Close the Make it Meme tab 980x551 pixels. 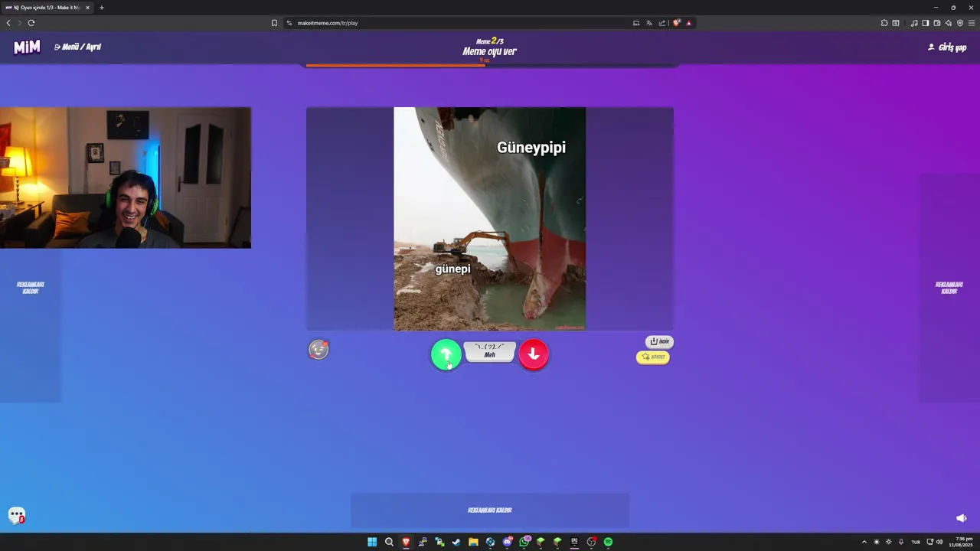87,8
